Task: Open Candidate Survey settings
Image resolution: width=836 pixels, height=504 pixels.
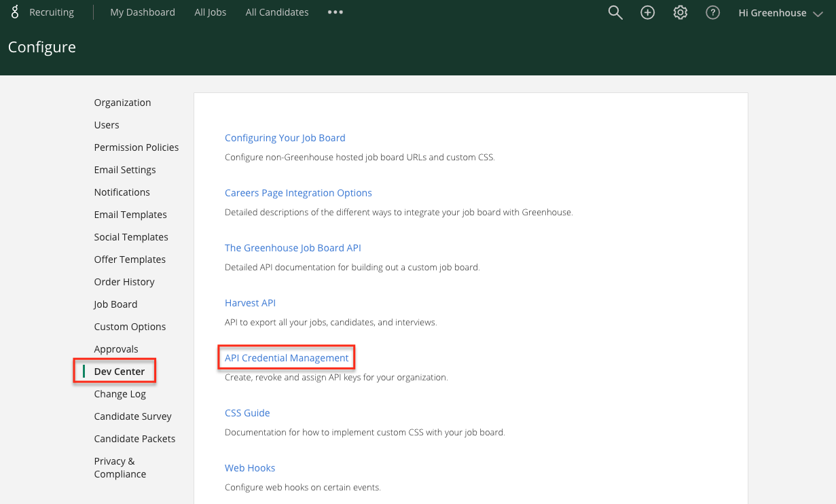Action: 133,416
